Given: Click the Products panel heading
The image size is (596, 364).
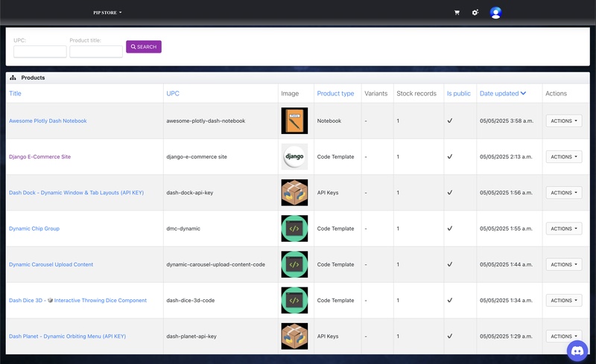Looking at the screenshot, I should pos(33,77).
